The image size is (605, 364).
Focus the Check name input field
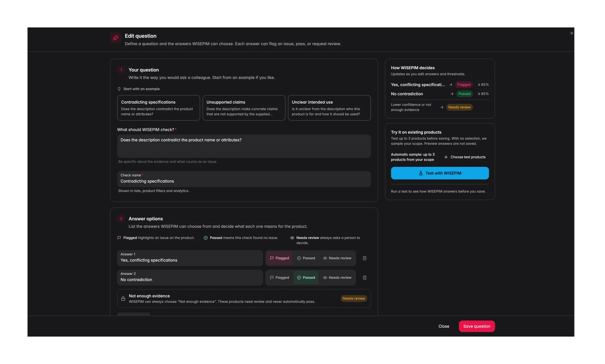244,179
